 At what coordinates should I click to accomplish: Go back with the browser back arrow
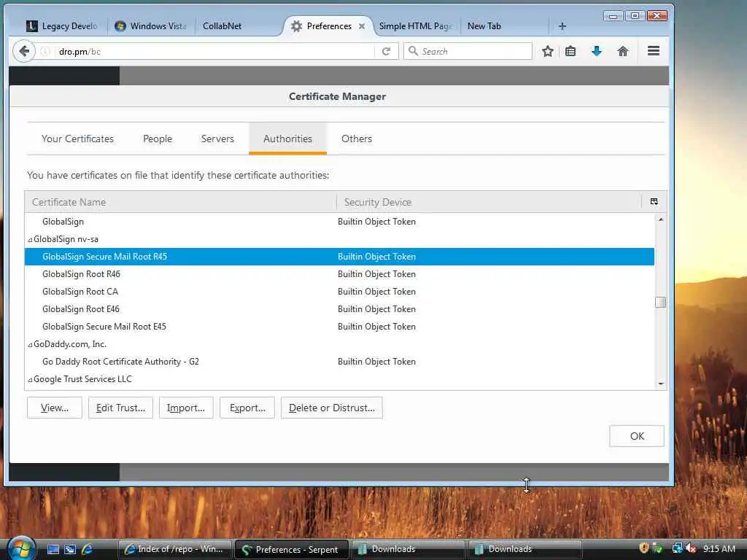point(24,51)
